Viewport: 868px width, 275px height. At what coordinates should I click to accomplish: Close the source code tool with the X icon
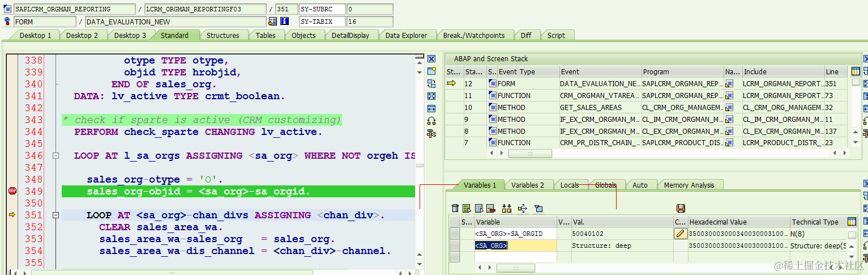point(431,58)
